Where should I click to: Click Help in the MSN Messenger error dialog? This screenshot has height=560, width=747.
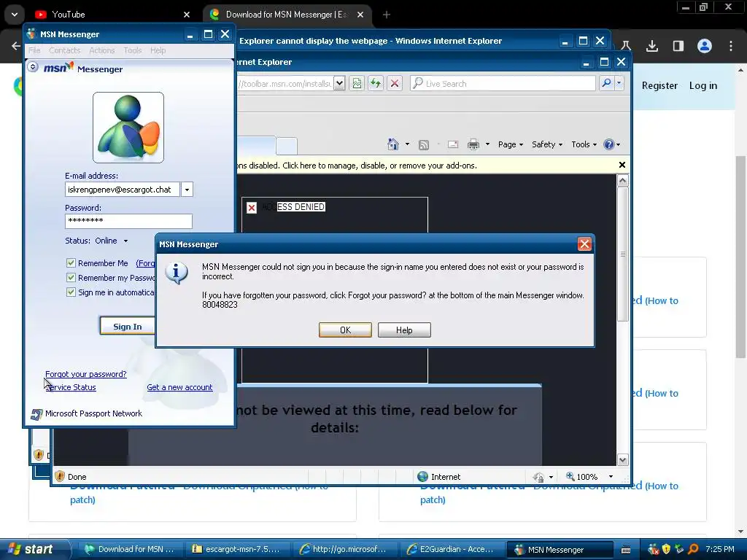(404, 330)
